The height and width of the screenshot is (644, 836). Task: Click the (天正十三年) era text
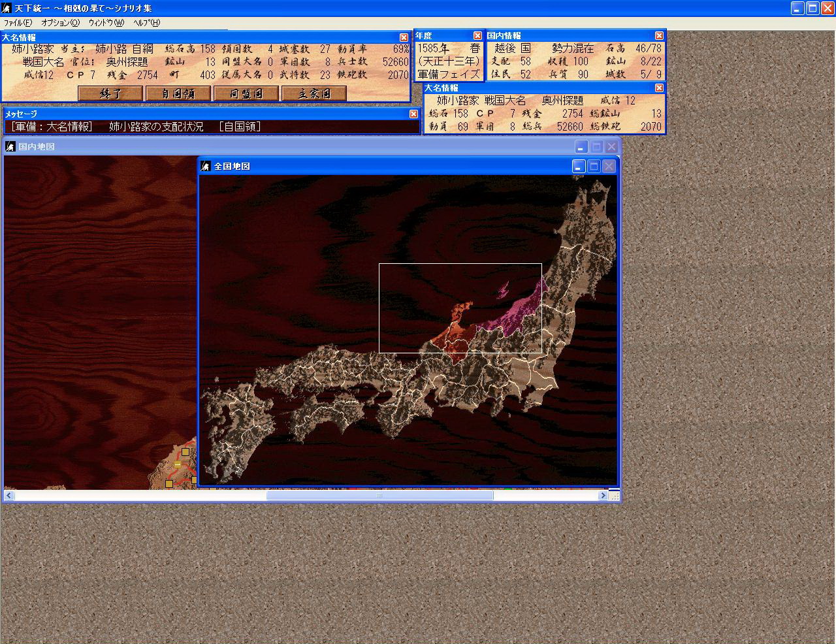[x=449, y=61]
